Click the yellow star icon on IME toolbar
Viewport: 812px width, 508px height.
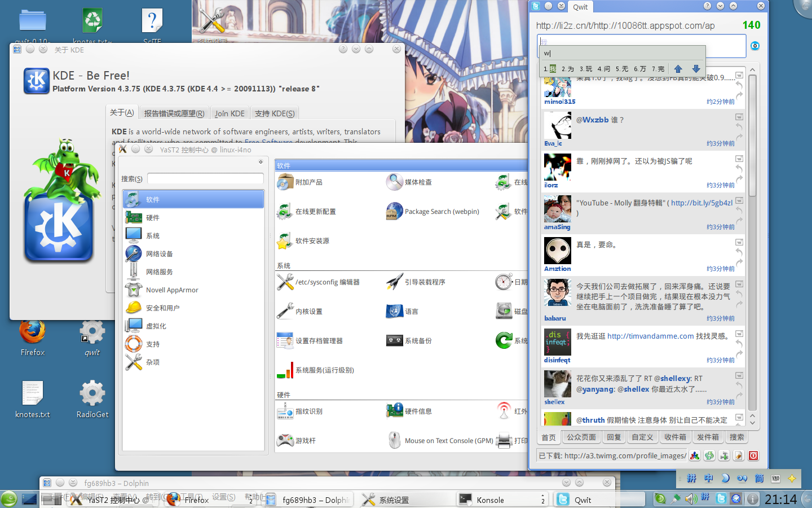click(x=792, y=479)
